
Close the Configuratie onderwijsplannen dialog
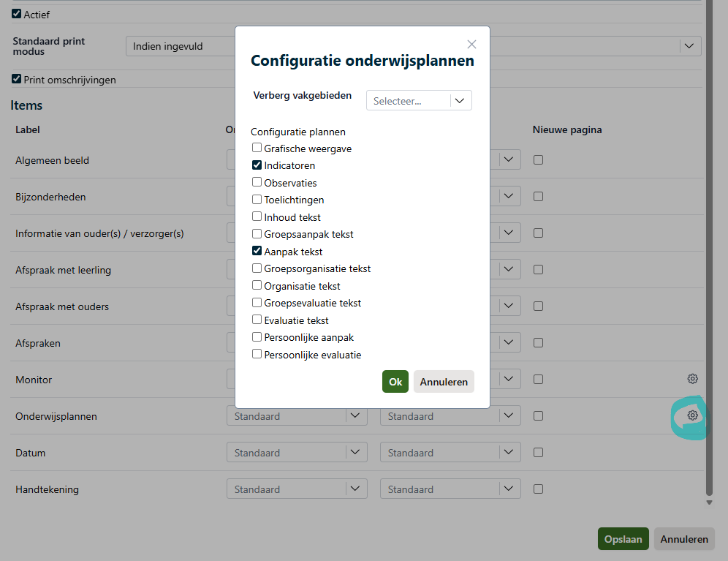coord(471,45)
